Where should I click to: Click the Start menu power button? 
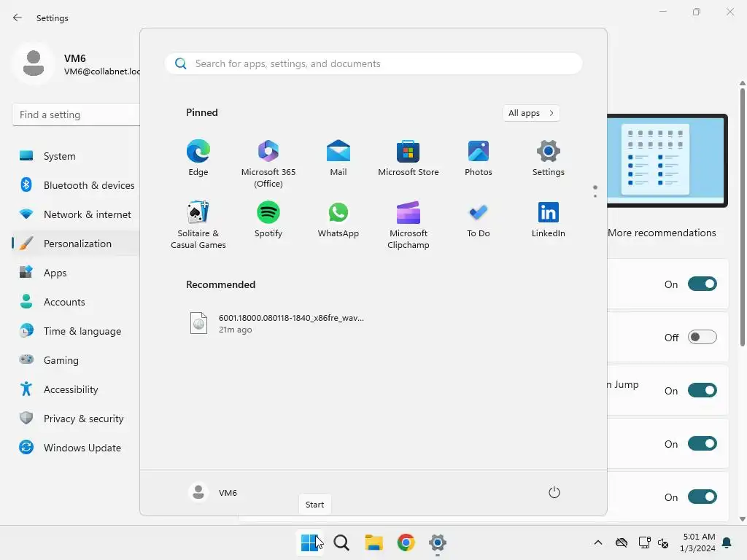coord(554,492)
